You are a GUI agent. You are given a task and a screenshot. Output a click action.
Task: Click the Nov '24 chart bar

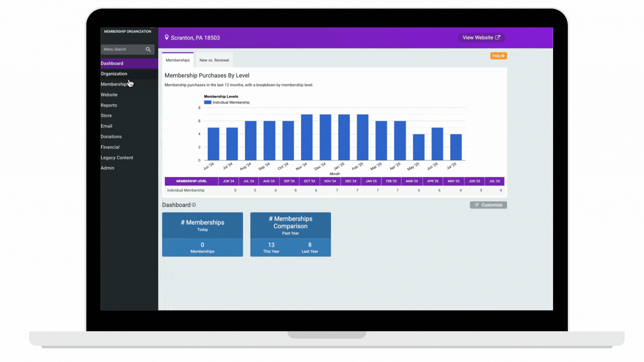tap(307, 137)
